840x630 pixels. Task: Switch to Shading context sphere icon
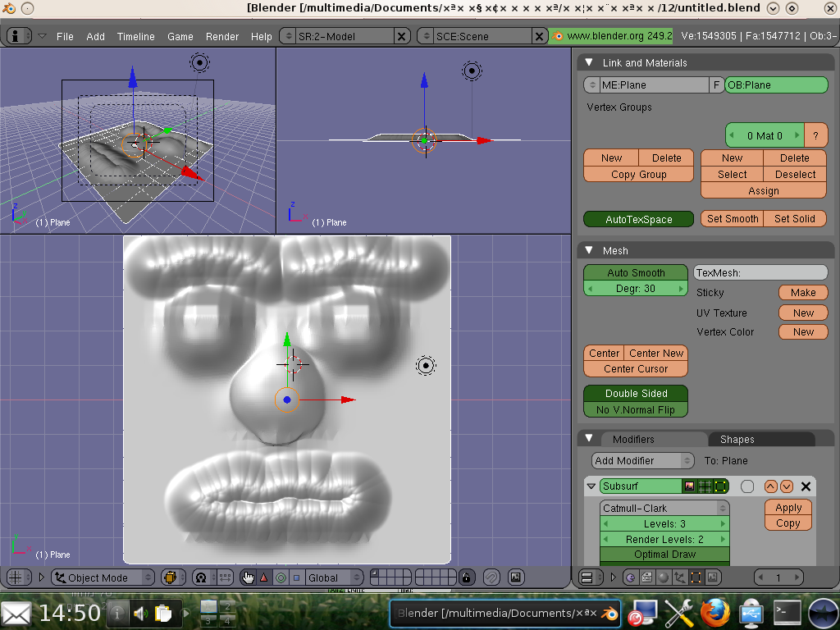[663, 577]
